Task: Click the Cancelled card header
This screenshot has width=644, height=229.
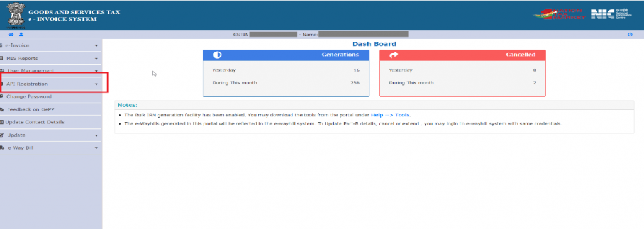Action: pyautogui.click(x=462, y=55)
